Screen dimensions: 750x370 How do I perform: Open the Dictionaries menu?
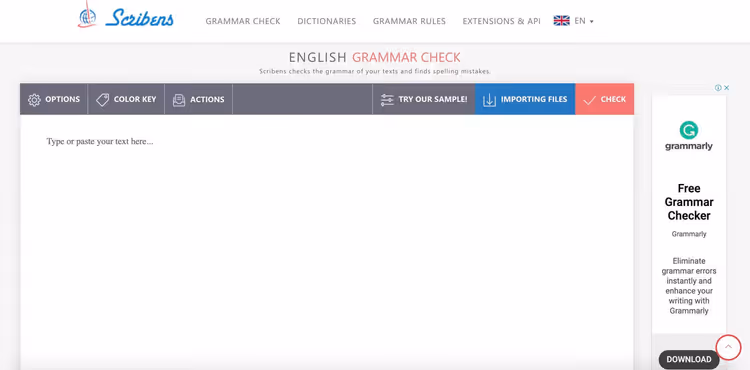click(x=327, y=21)
